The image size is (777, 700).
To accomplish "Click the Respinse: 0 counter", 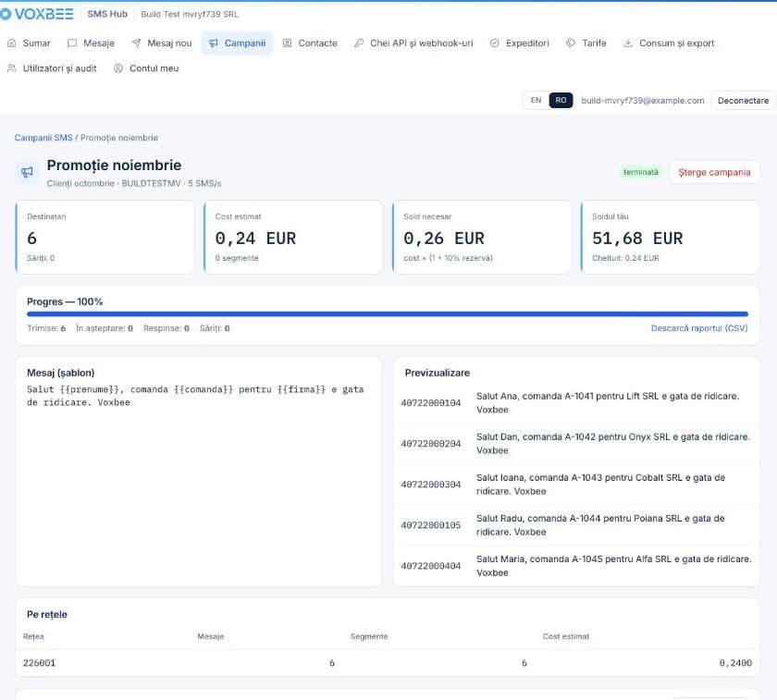I will click(x=166, y=328).
